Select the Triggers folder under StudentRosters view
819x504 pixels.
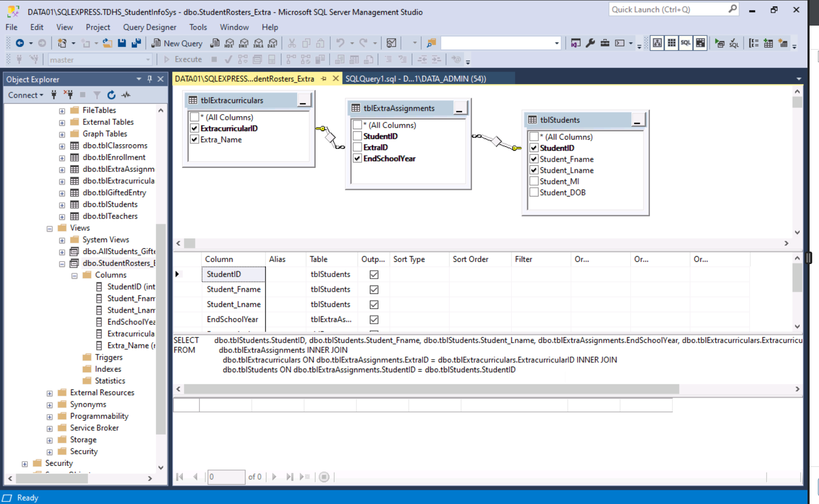tap(109, 358)
